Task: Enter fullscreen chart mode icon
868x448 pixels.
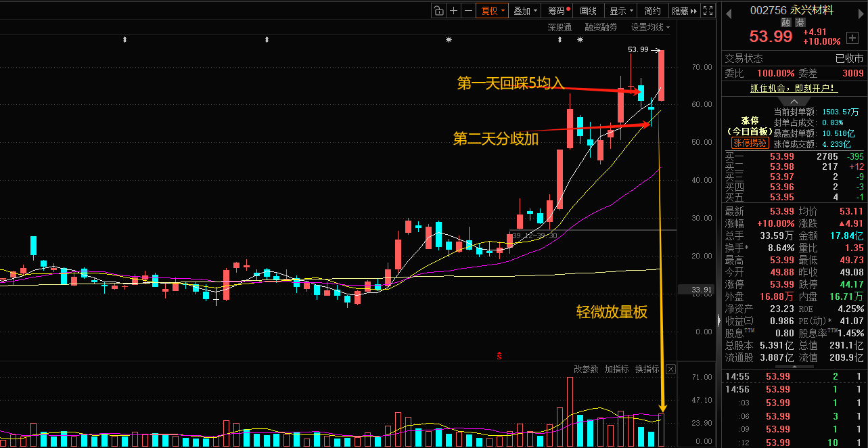Action: coord(708,10)
